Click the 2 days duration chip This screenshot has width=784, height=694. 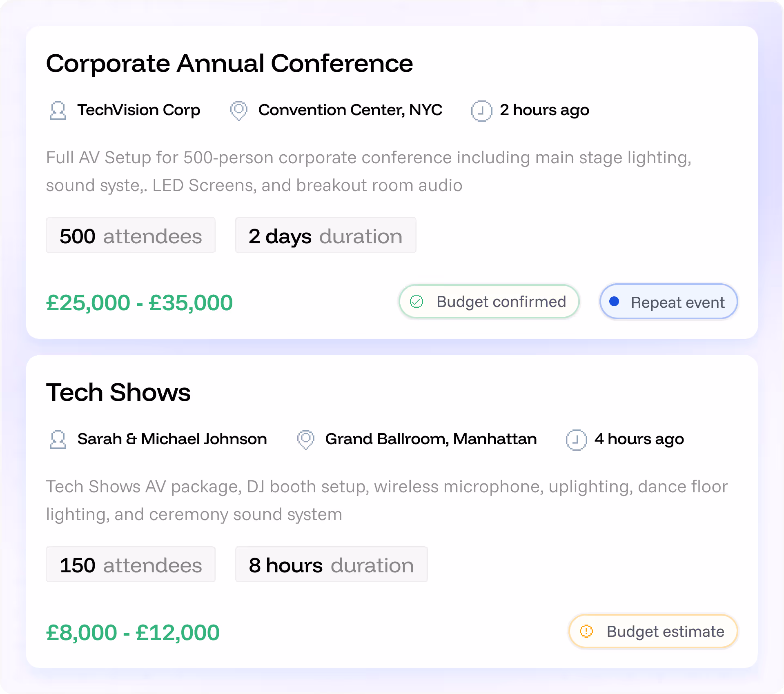point(325,236)
